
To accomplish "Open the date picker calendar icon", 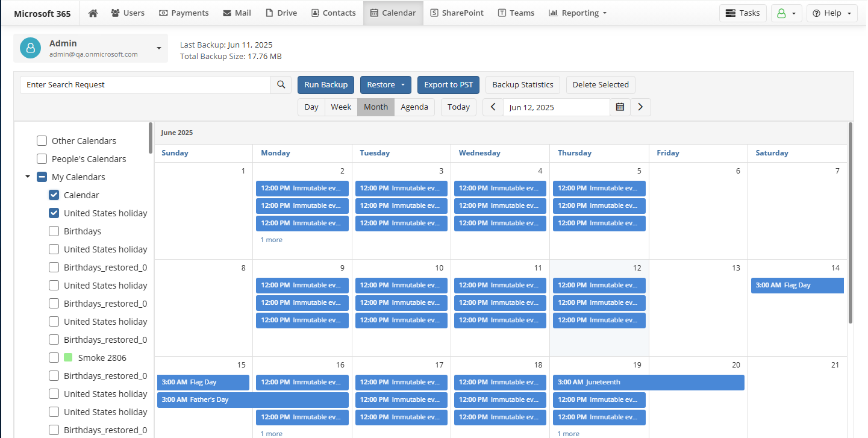I will (620, 107).
